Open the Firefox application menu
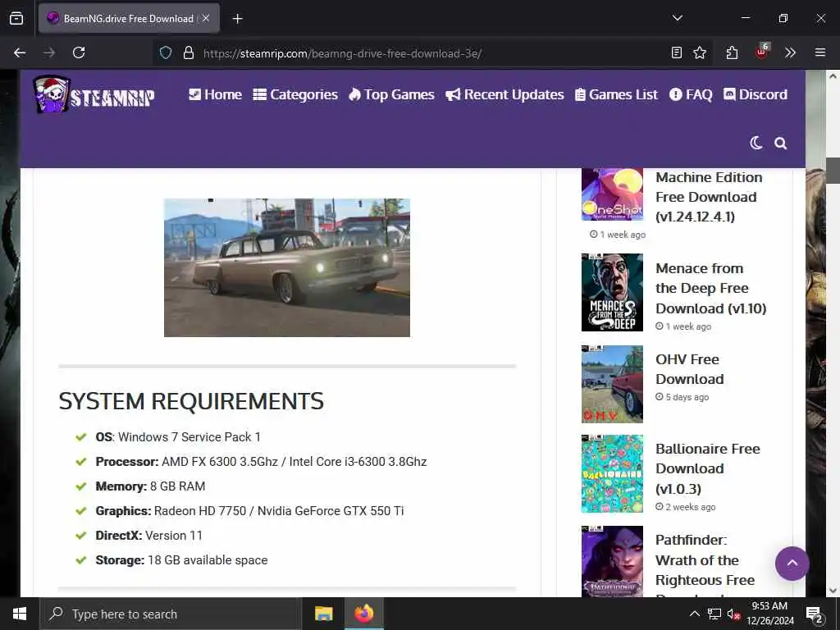This screenshot has width=840, height=630. (820, 52)
